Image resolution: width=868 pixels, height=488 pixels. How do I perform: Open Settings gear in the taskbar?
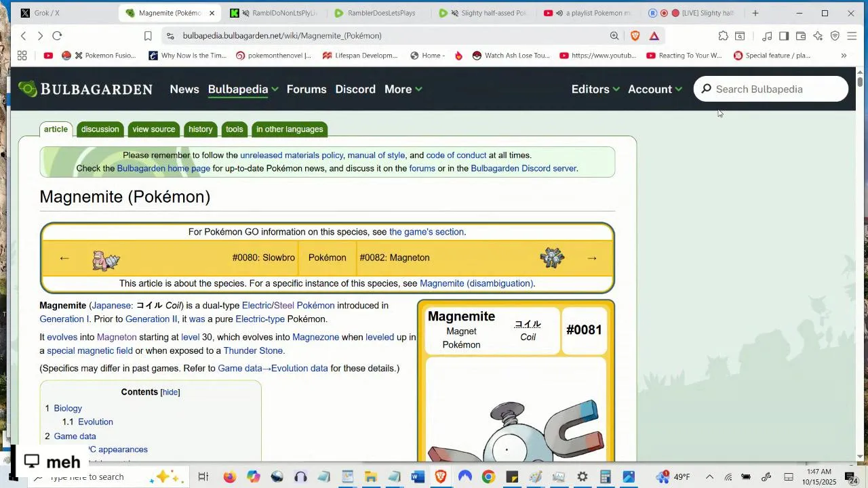point(582,477)
